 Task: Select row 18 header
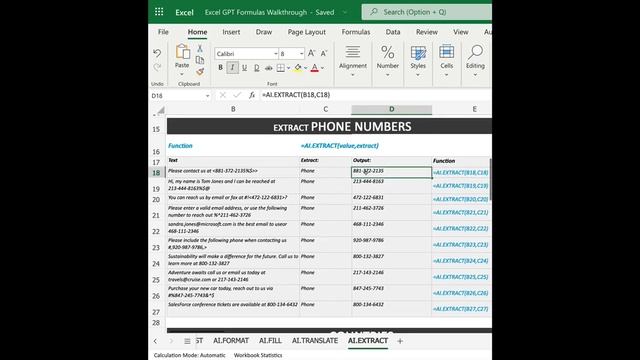click(x=157, y=173)
